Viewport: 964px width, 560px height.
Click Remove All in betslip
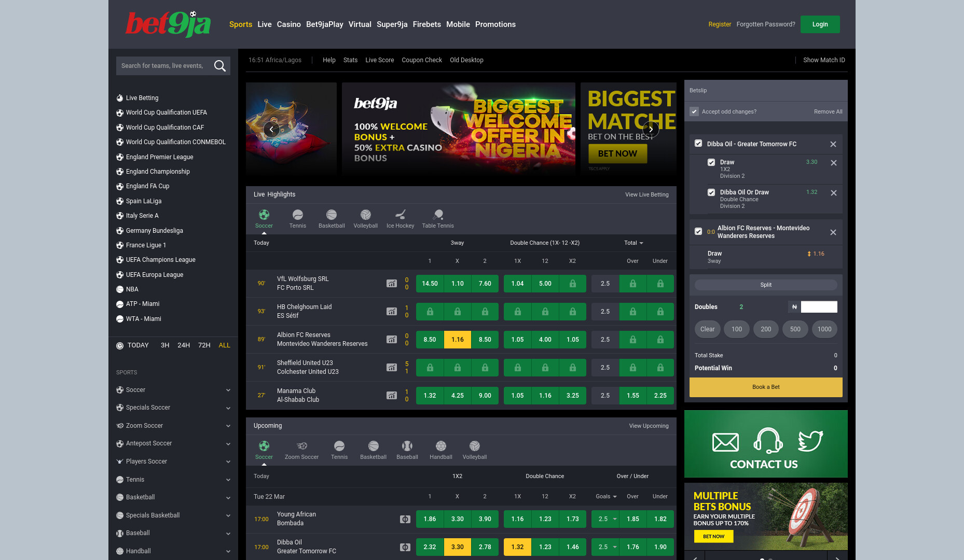point(828,111)
